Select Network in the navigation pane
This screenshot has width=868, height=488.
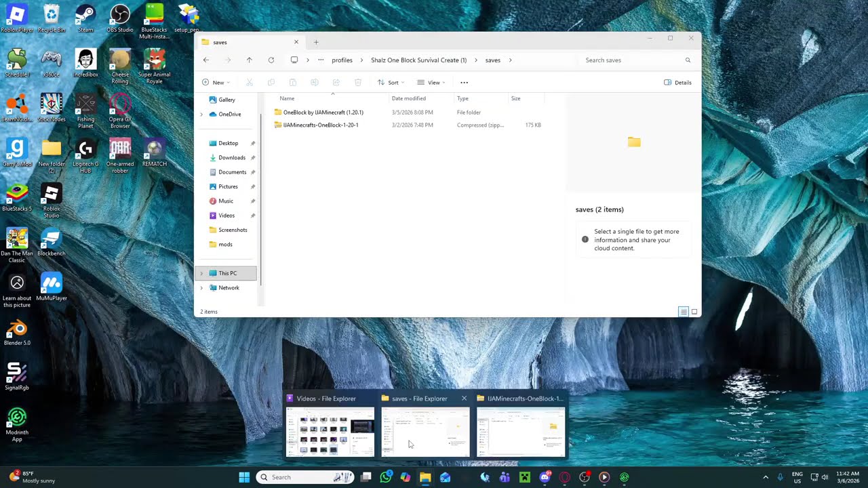point(229,288)
